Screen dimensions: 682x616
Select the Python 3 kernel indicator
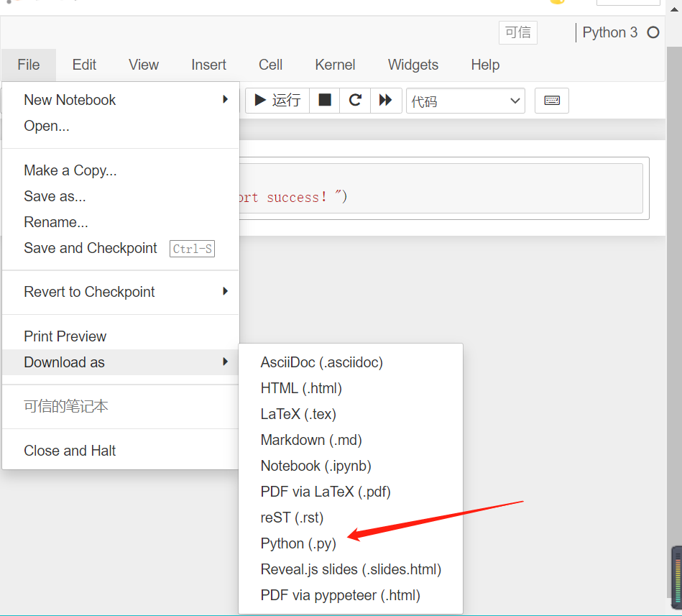click(609, 32)
